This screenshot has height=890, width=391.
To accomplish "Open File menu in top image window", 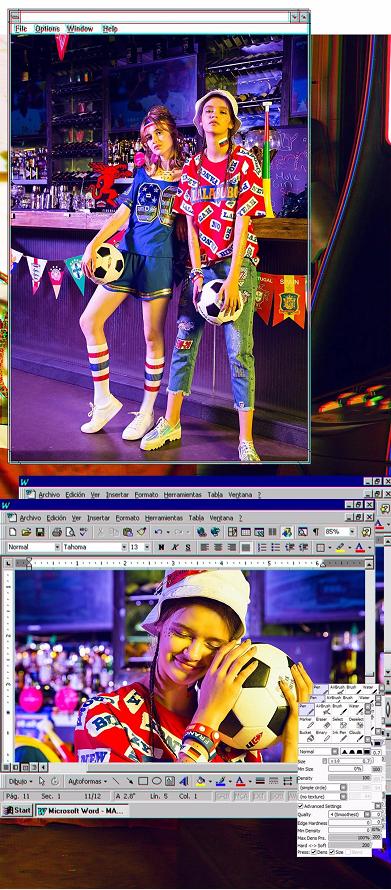I will pyautogui.click(x=21, y=28).
